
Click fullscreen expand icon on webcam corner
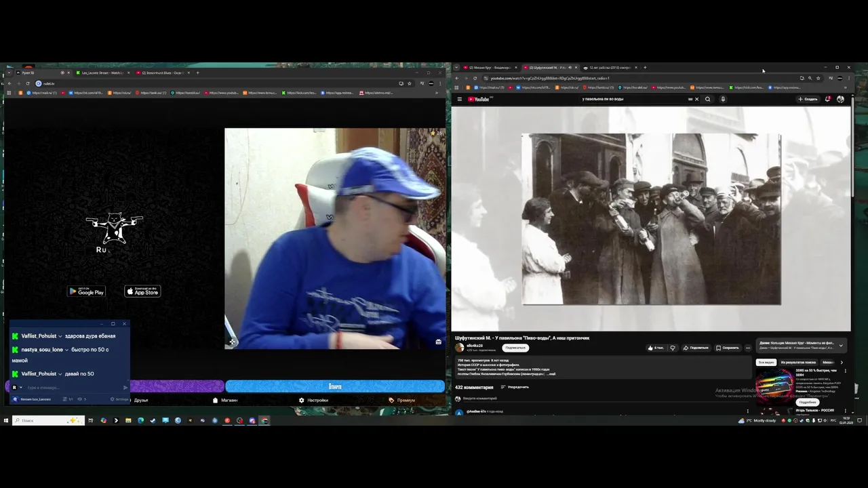231,342
